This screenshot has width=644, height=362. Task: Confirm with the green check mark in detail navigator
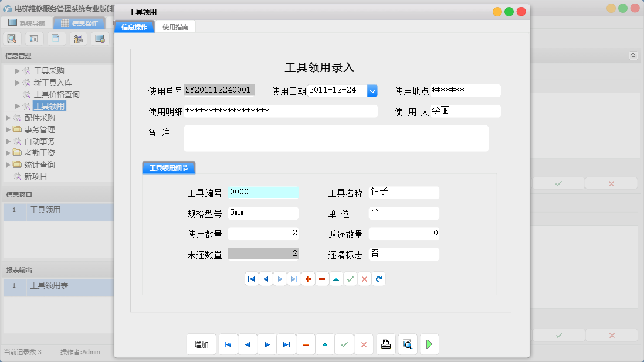350,279
